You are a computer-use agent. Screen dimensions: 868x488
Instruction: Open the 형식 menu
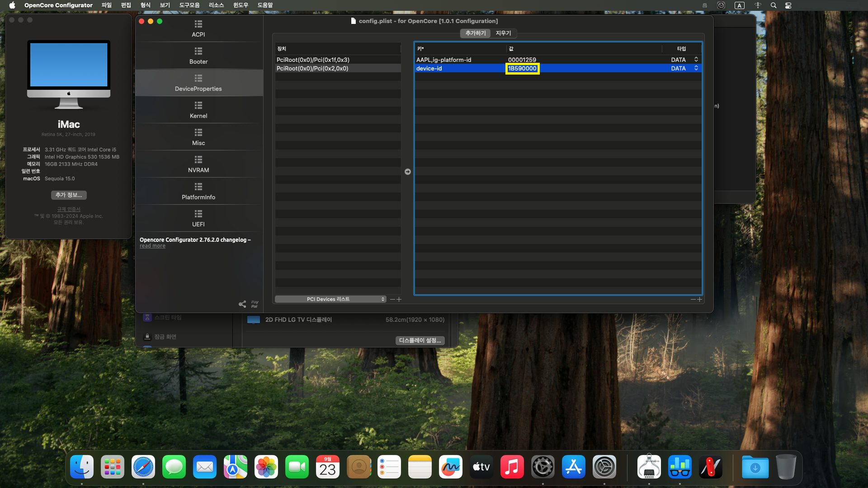pyautogui.click(x=146, y=5)
